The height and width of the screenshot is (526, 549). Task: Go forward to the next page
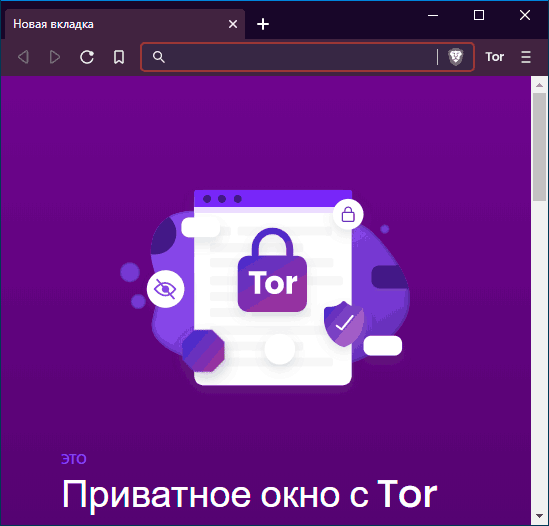pos(55,57)
